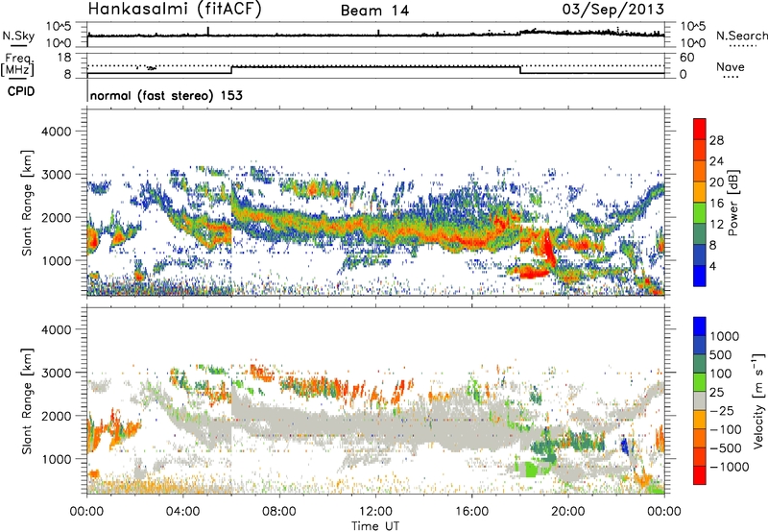Click the "Power [dB]" colorbar title
Viewport: 768px width, 532px height.
click(x=732, y=203)
